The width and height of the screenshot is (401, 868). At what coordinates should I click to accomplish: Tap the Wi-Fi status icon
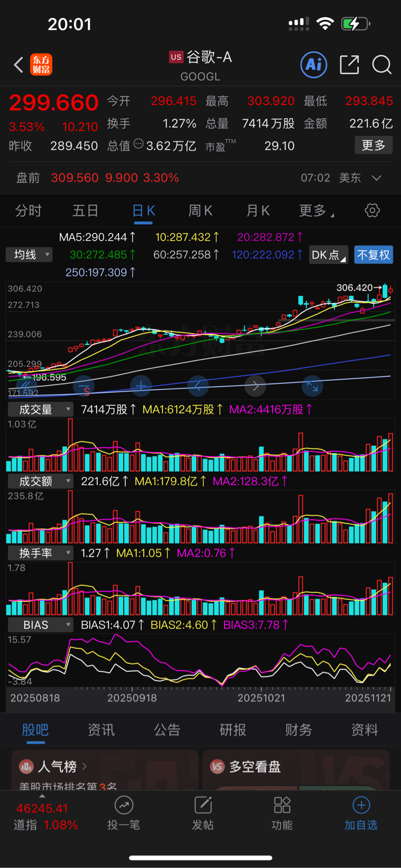coord(325,24)
